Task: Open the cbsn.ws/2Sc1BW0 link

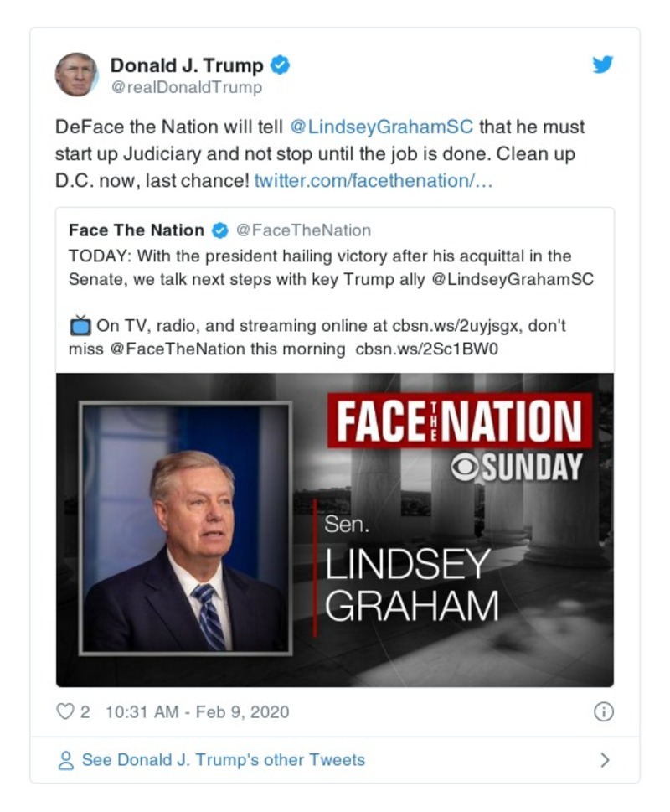Action: tap(427, 348)
